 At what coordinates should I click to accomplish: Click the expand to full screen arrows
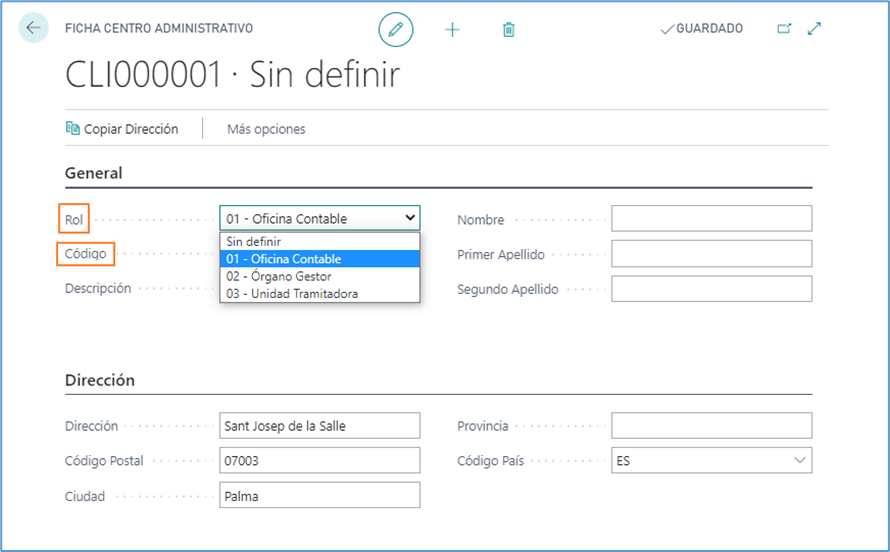[x=814, y=29]
